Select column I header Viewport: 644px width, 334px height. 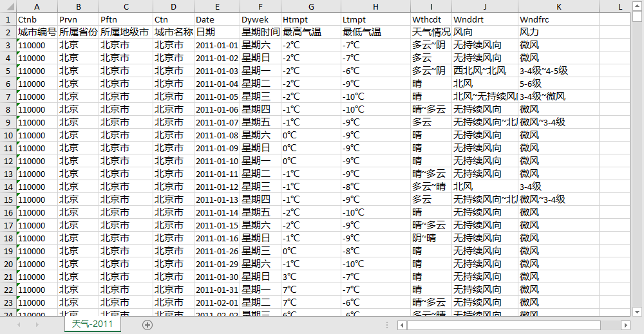coord(431,7)
